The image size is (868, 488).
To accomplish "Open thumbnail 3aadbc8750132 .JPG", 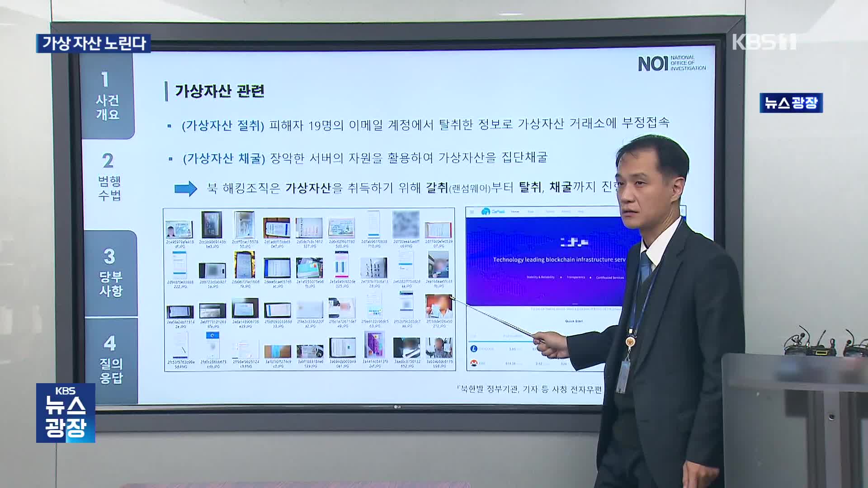I will 407,348.
